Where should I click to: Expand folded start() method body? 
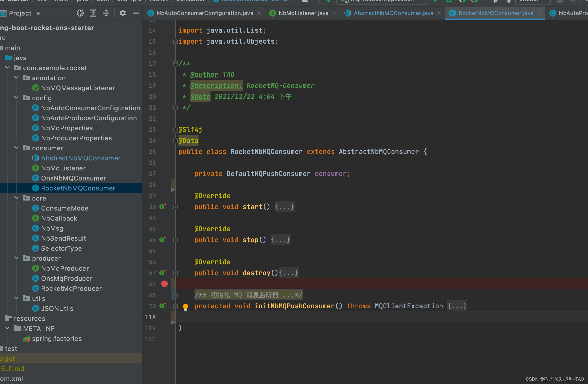[x=284, y=207]
